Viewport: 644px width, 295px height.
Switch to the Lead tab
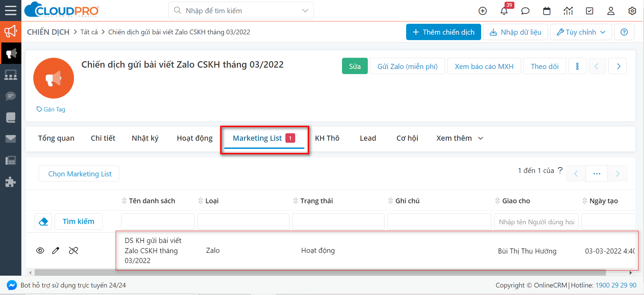point(368,138)
